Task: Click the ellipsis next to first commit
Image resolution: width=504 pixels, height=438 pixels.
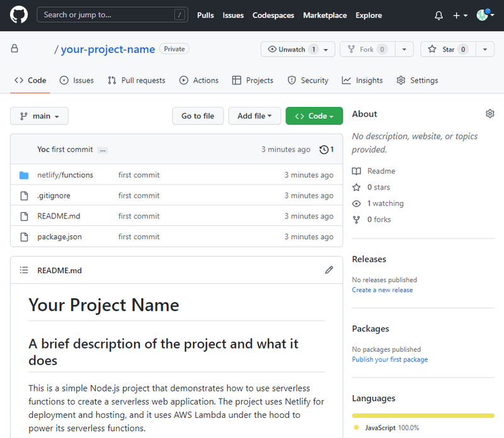Action: coord(102,150)
